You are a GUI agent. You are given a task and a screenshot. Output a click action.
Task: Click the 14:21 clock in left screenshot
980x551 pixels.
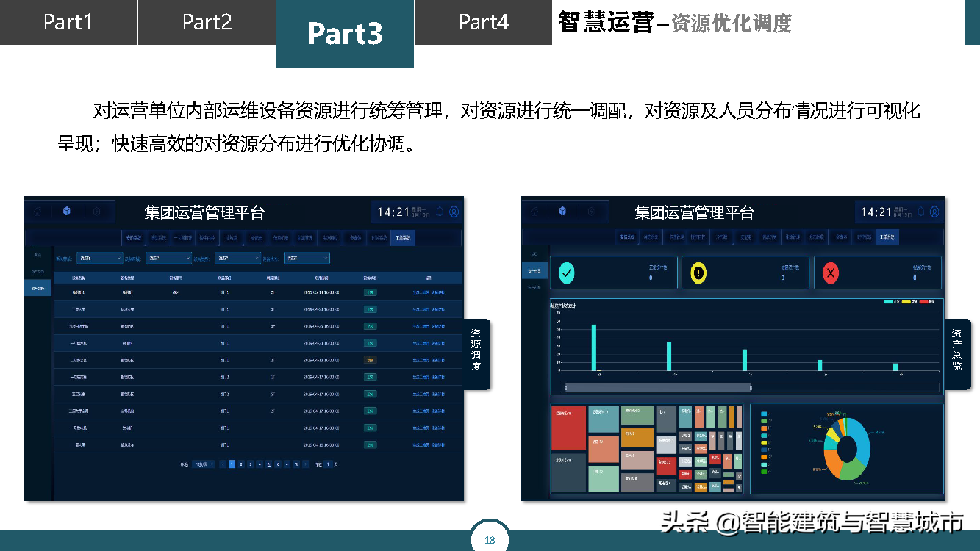point(393,212)
